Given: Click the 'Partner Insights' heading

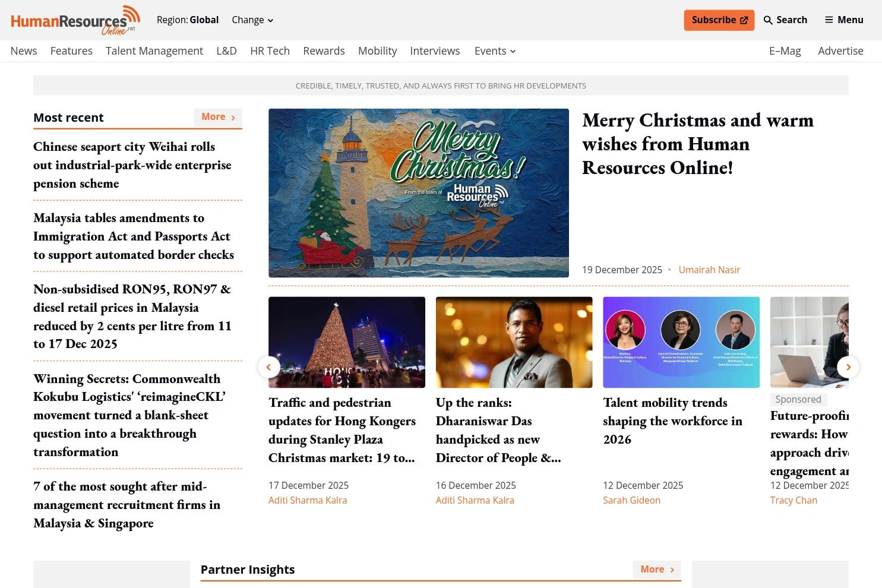Looking at the screenshot, I should [248, 570].
